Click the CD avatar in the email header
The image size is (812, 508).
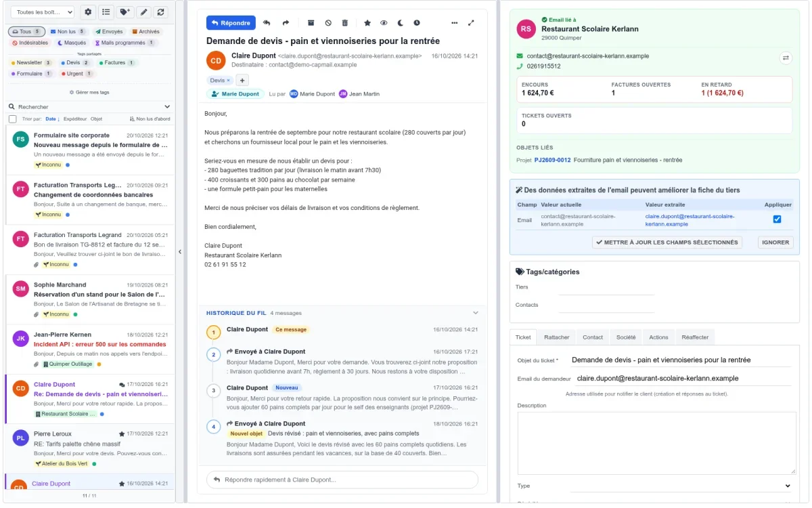(x=216, y=60)
